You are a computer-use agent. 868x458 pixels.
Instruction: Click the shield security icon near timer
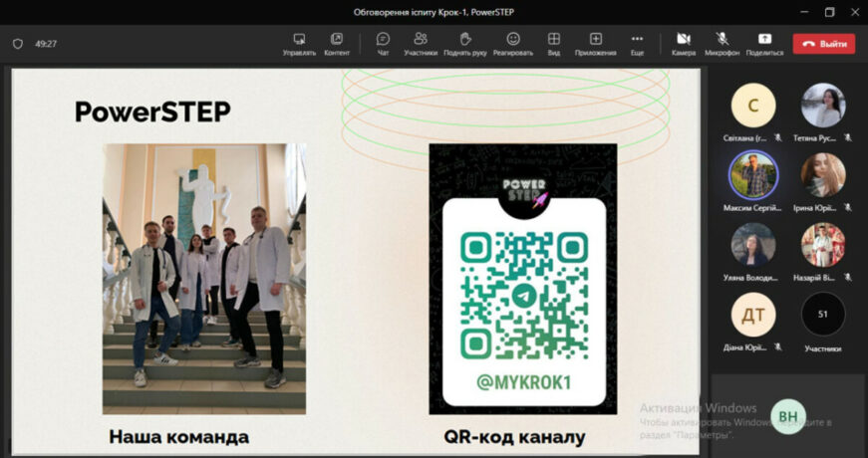click(17, 44)
